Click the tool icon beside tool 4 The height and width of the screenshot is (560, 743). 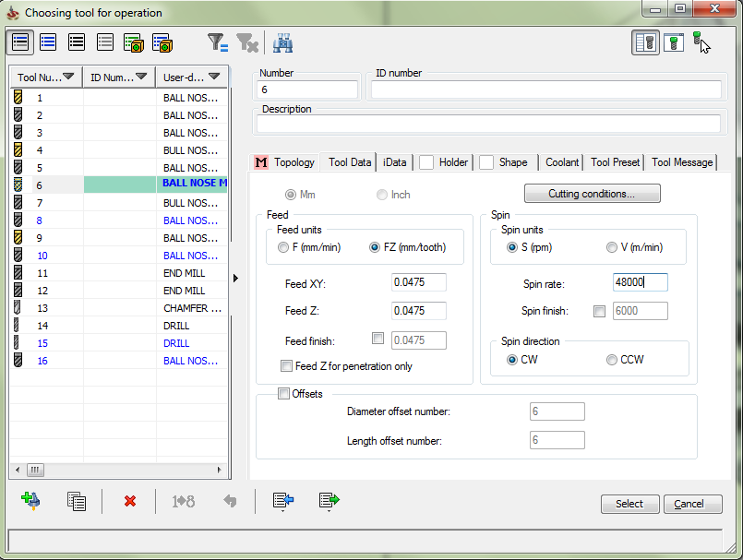point(18,149)
